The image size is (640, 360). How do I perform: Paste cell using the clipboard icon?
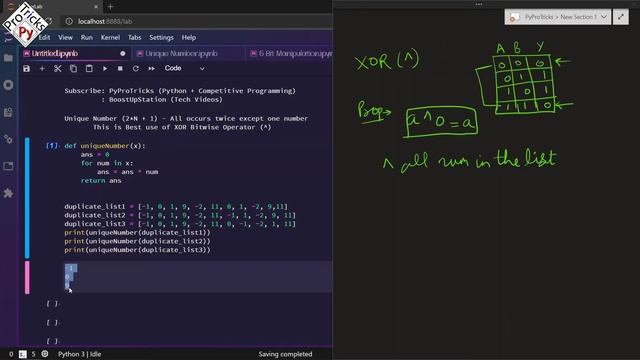tap(89, 69)
